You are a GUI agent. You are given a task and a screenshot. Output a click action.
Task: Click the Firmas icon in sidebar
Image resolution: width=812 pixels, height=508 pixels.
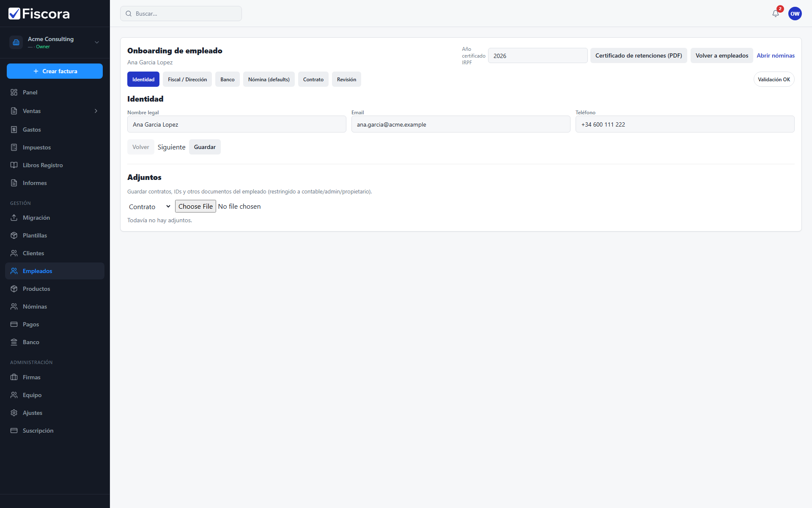[x=14, y=377]
